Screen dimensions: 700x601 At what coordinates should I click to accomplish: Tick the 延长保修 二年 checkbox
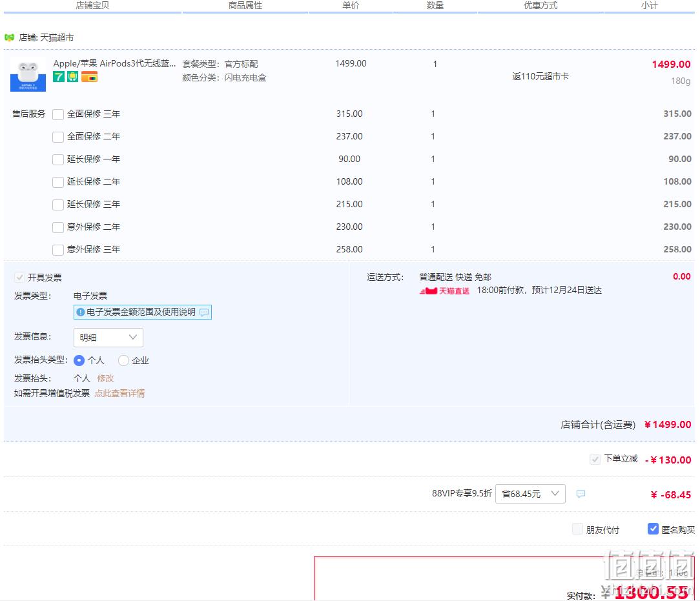[58, 182]
